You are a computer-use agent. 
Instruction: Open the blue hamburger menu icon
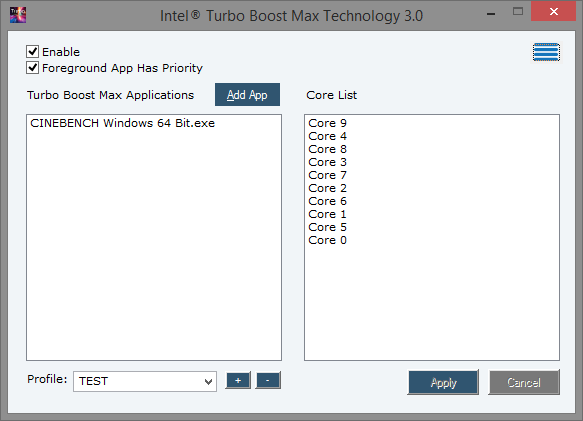point(546,52)
